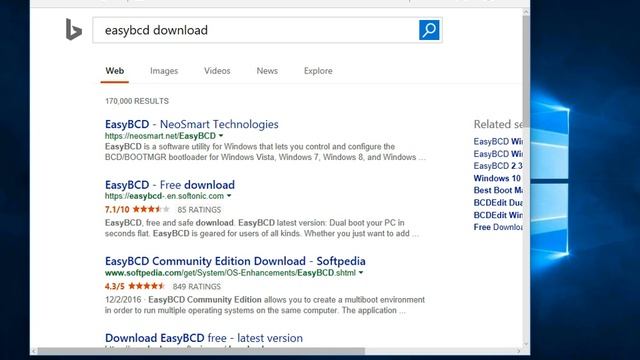Expand dropdown arrow beside softonic.com URL

[x=229, y=196]
